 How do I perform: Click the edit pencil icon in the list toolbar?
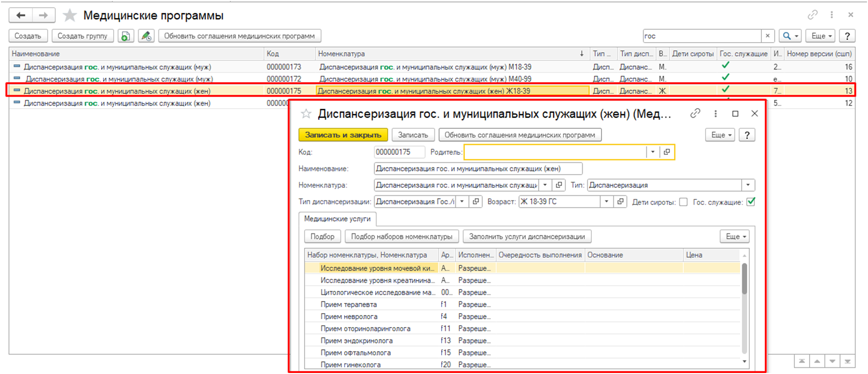tap(146, 36)
